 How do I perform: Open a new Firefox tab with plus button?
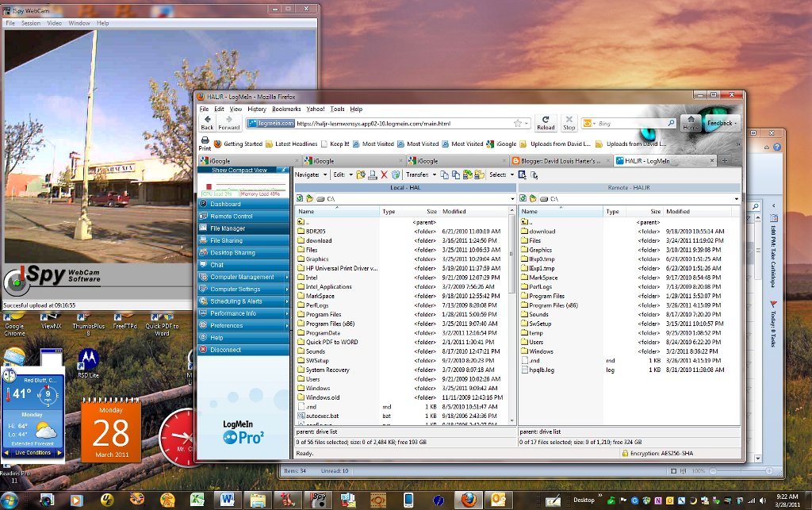pyautogui.click(x=725, y=160)
